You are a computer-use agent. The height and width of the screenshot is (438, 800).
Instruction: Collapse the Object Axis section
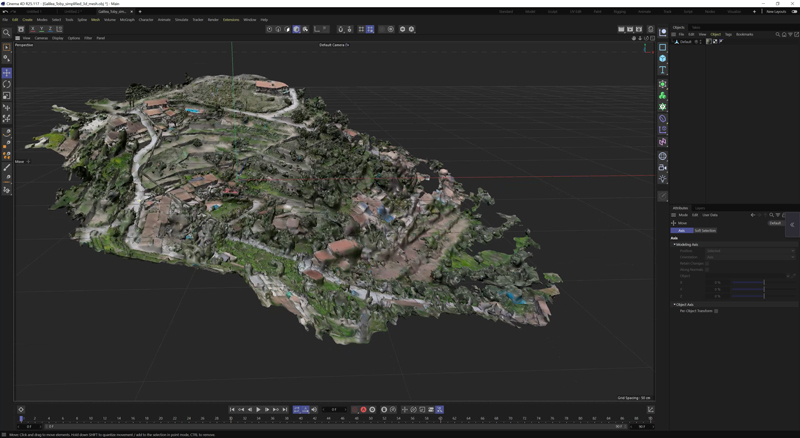(675, 305)
